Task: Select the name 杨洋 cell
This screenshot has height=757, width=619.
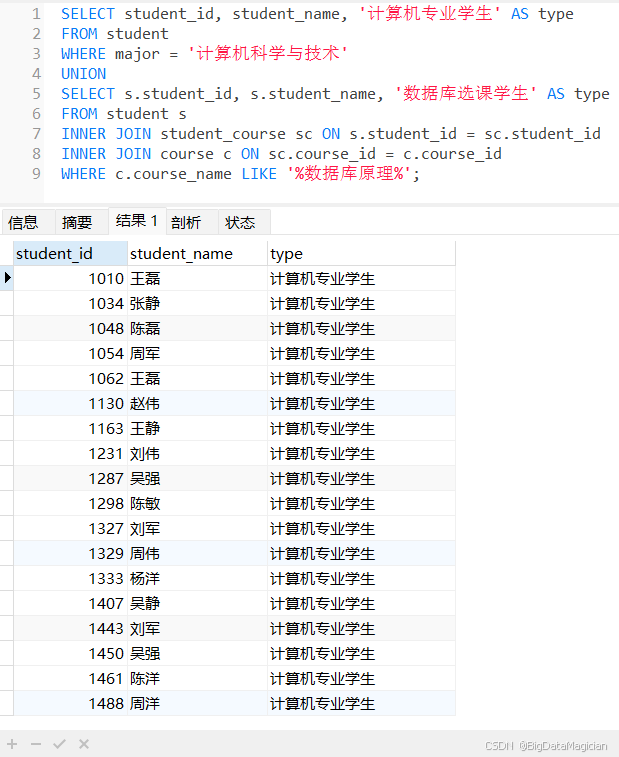Action: [197, 579]
